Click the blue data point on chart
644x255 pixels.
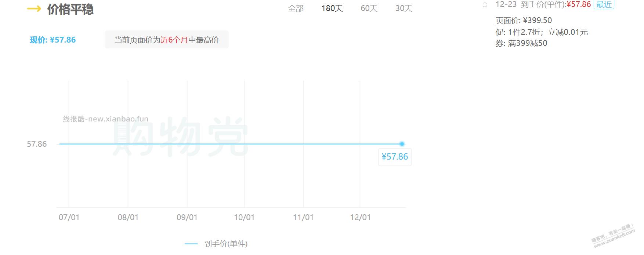(402, 144)
